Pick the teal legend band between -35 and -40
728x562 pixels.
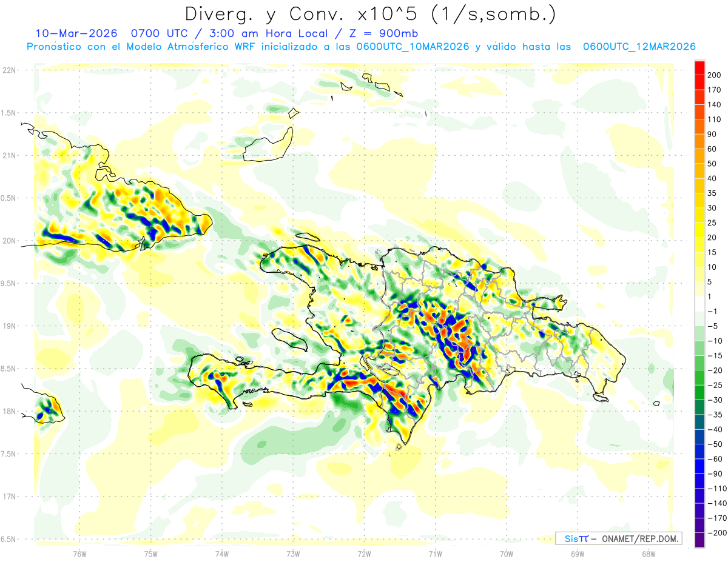coord(699,422)
